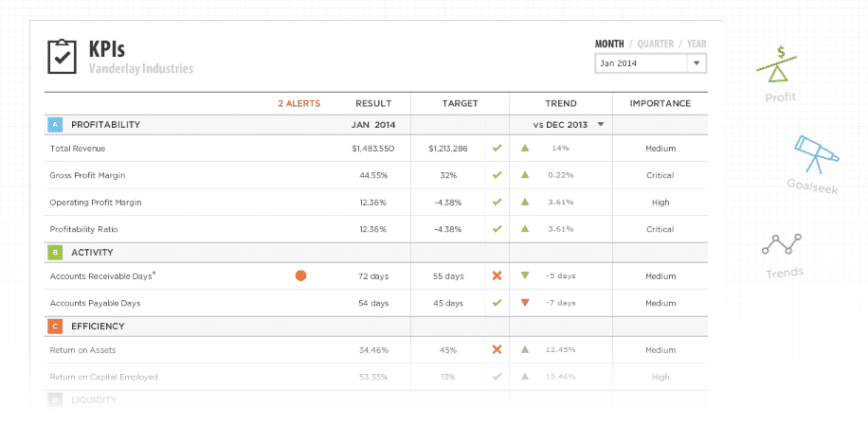
Task: Click orange down arrow for Accounts Payable trend
Action: click(524, 303)
